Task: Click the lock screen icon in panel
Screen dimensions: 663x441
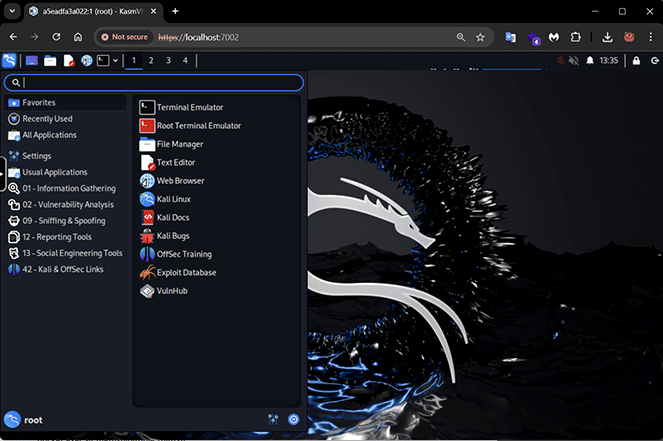Action: (x=636, y=61)
